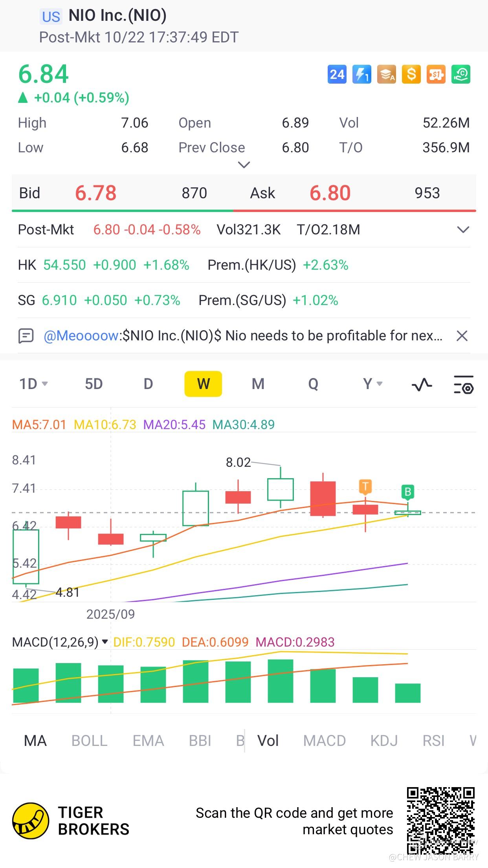Tap the DIF:0.7590 indicator value
The height and width of the screenshot is (868, 488).
[x=144, y=642]
